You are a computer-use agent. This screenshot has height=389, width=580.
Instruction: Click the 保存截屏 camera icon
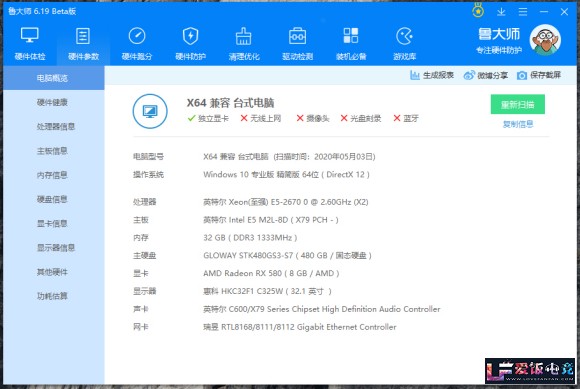[522, 75]
